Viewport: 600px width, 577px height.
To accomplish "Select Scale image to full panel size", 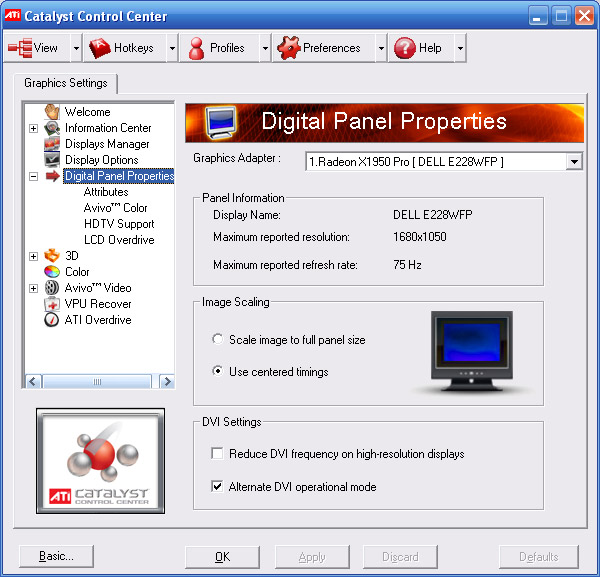I will [x=217, y=339].
